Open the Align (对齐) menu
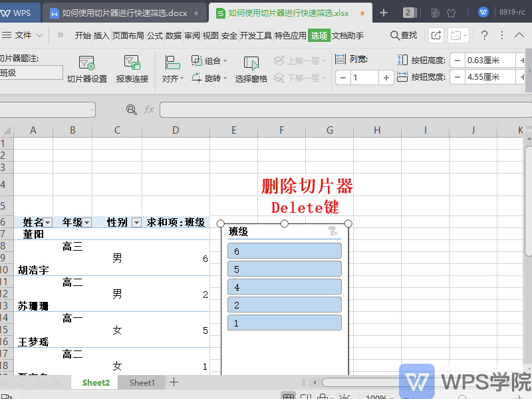532x399 pixels. tap(172, 70)
